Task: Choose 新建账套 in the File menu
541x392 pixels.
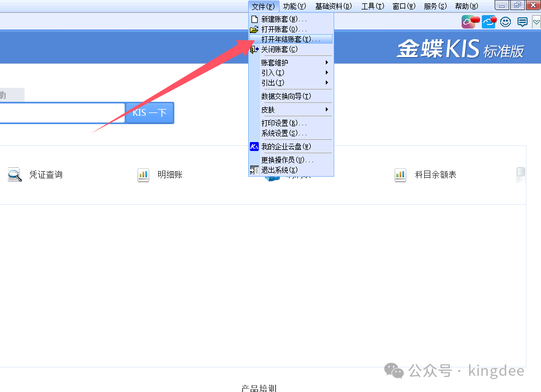Action: 284,19
